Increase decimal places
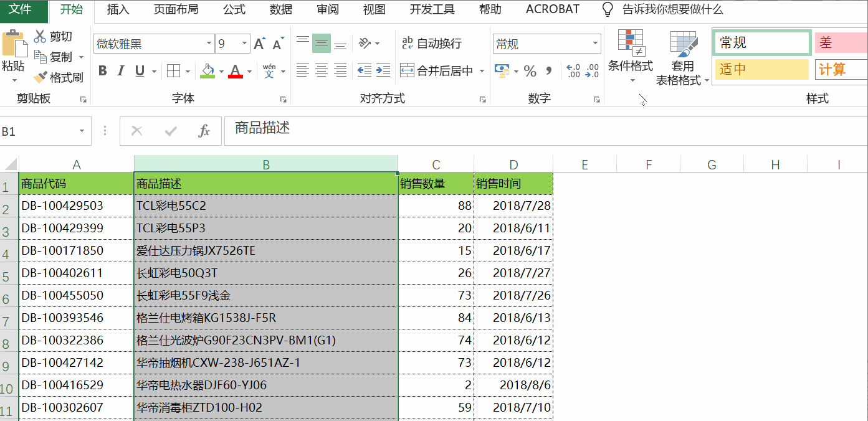 [x=573, y=71]
